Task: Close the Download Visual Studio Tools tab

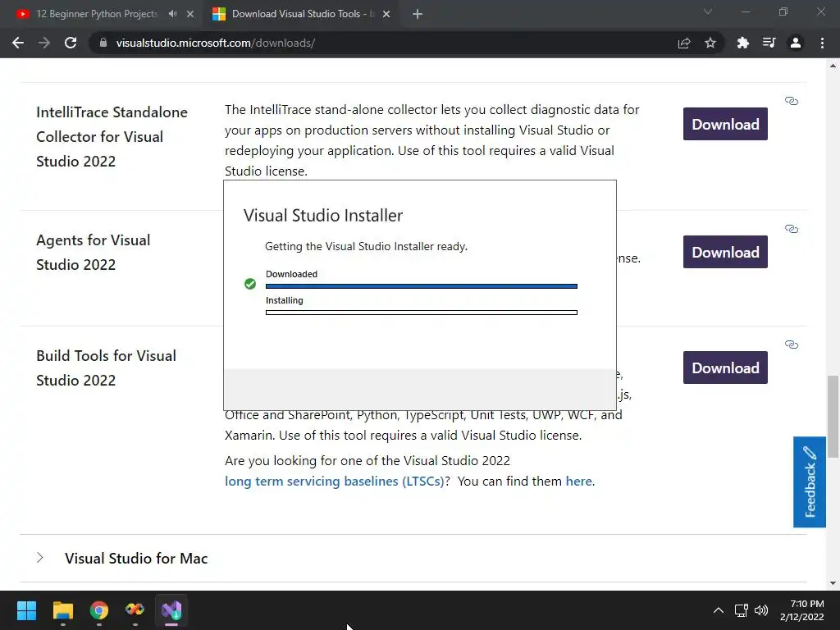Action: pos(386,14)
